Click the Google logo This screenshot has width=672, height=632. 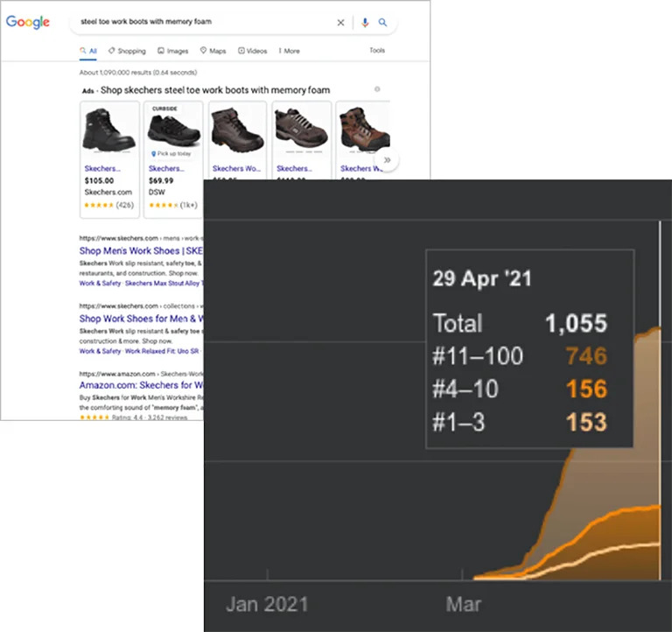[28, 22]
